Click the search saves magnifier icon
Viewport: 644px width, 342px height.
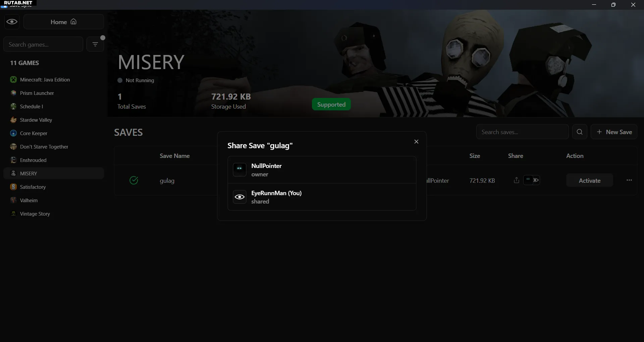(579, 132)
